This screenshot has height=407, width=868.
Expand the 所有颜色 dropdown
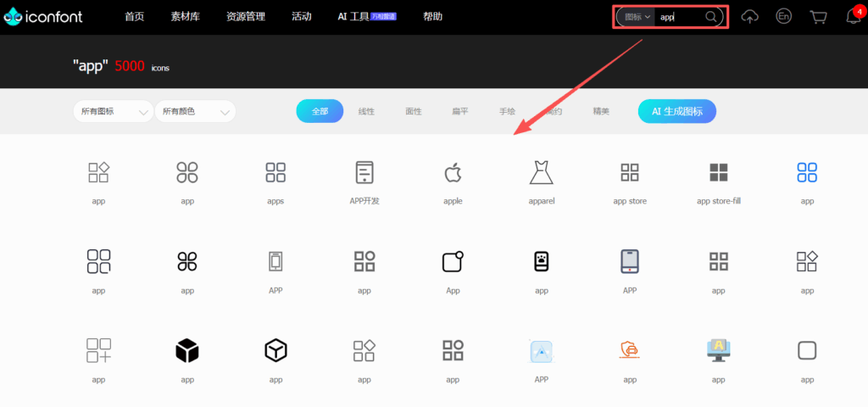coord(195,111)
